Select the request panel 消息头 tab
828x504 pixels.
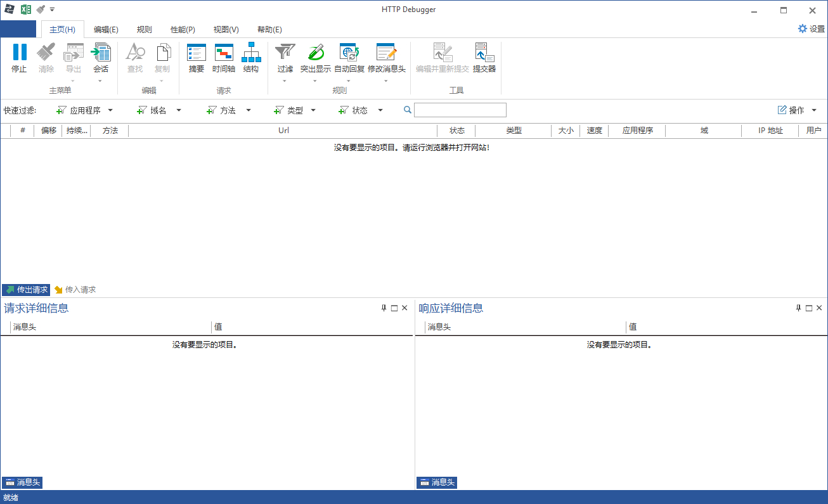pyautogui.click(x=22, y=482)
